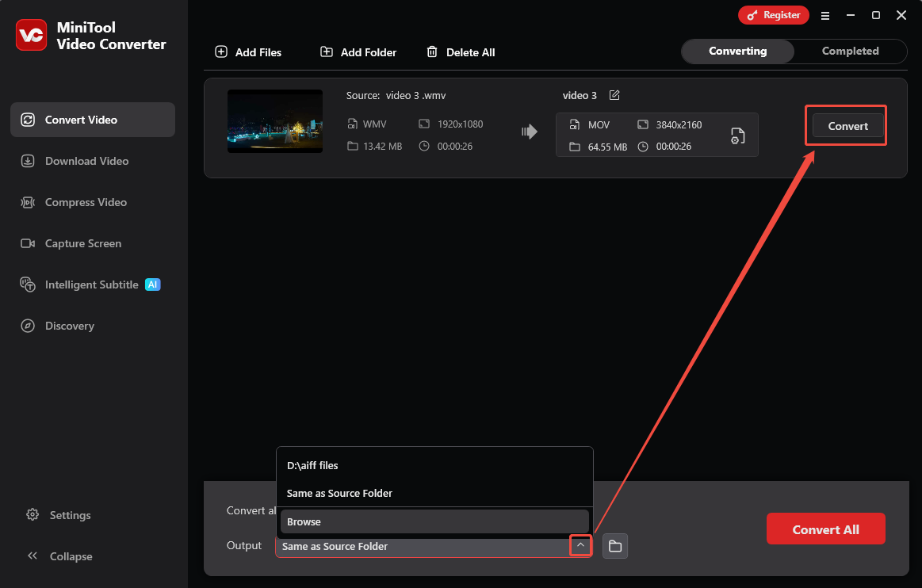922x588 pixels.
Task: Choose Browse from the output dropdown
Action: pos(304,521)
